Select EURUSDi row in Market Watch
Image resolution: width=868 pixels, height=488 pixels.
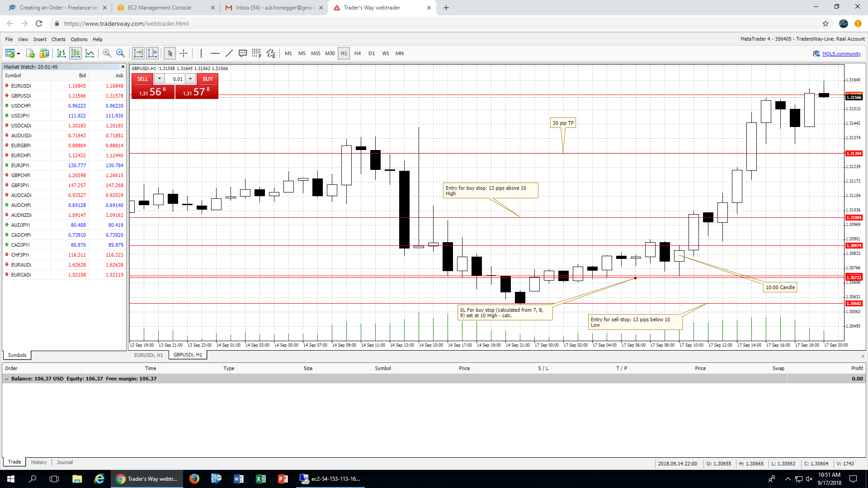(64, 86)
